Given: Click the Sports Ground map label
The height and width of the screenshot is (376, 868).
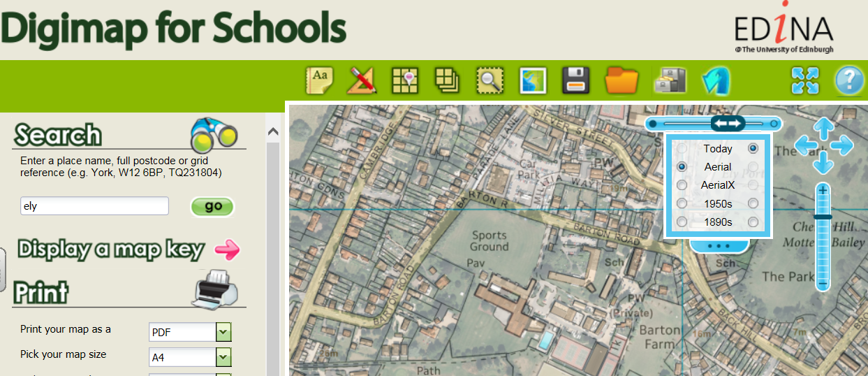Looking at the screenshot, I should (x=490, y=240).
